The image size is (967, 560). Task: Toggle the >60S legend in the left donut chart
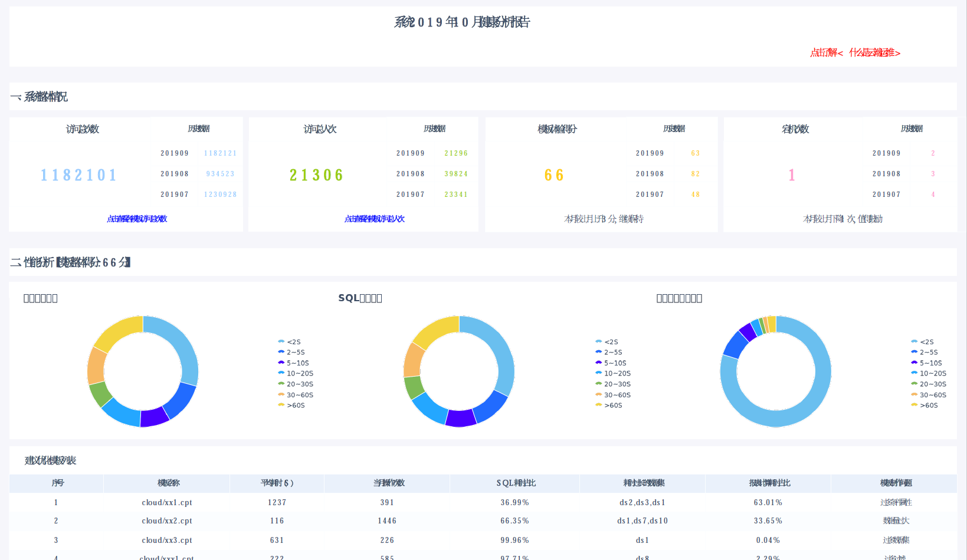click(291, 406)
